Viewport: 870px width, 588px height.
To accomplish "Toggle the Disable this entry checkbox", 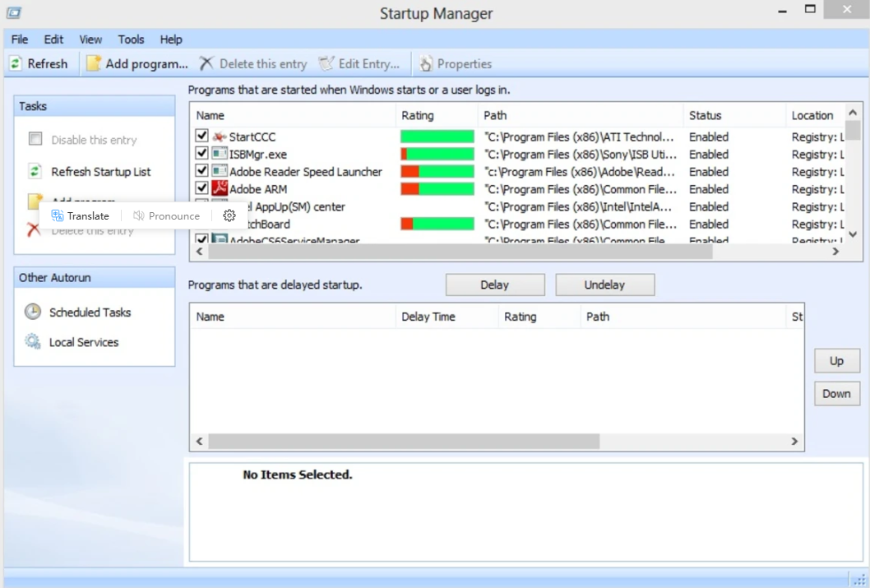I will pos(35,139).
